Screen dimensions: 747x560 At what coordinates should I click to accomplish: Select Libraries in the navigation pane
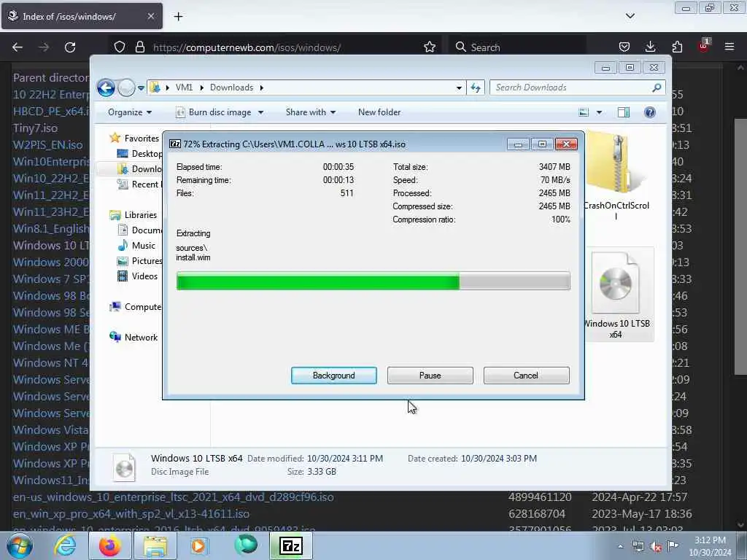pos(133,215)
